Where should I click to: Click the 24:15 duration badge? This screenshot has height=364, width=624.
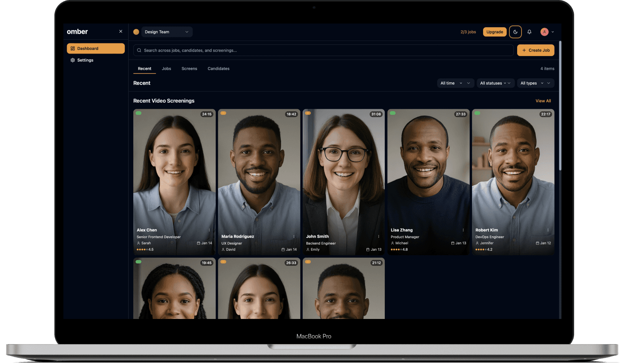point(207,114)
